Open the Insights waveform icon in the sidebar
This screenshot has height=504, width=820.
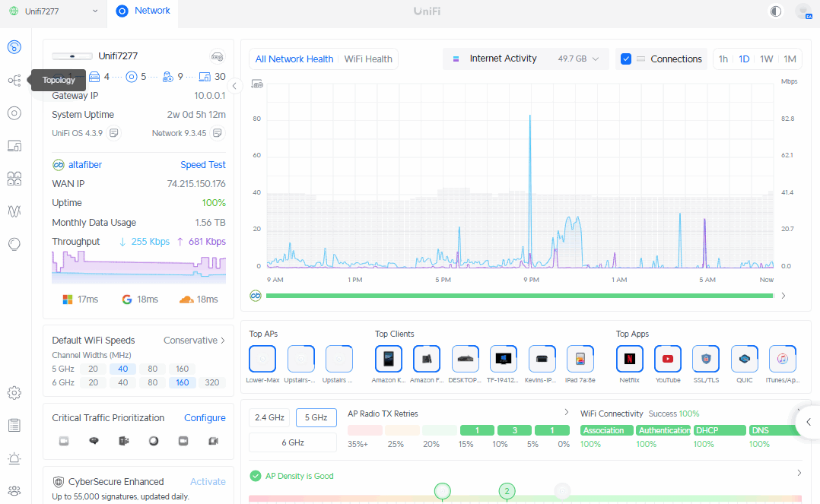pos(14,211)
